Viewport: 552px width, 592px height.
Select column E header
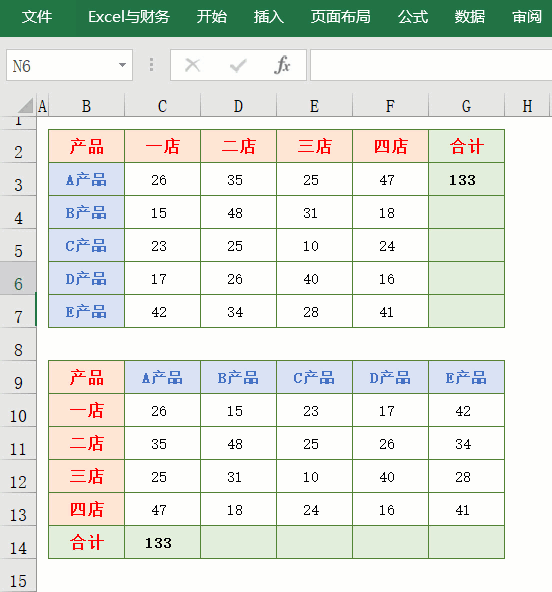(314, 106)
